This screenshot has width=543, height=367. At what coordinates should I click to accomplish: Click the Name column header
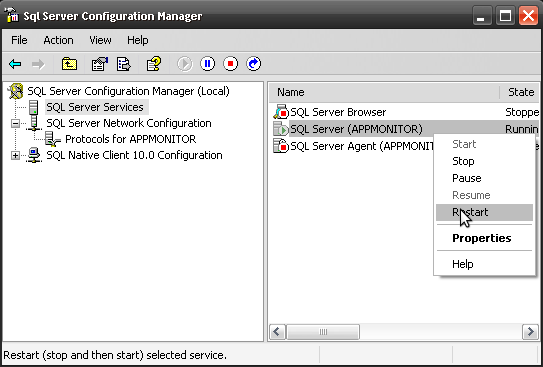pos(384,92)
